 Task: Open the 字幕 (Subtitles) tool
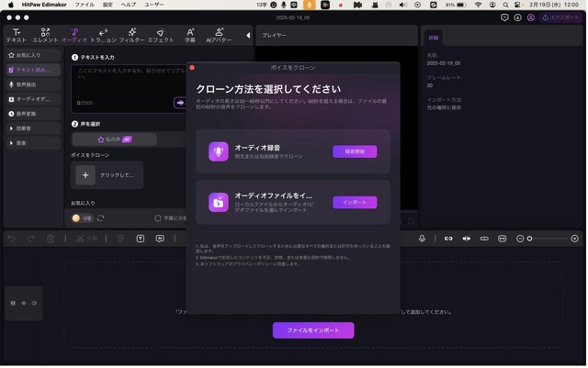(190, 35)
